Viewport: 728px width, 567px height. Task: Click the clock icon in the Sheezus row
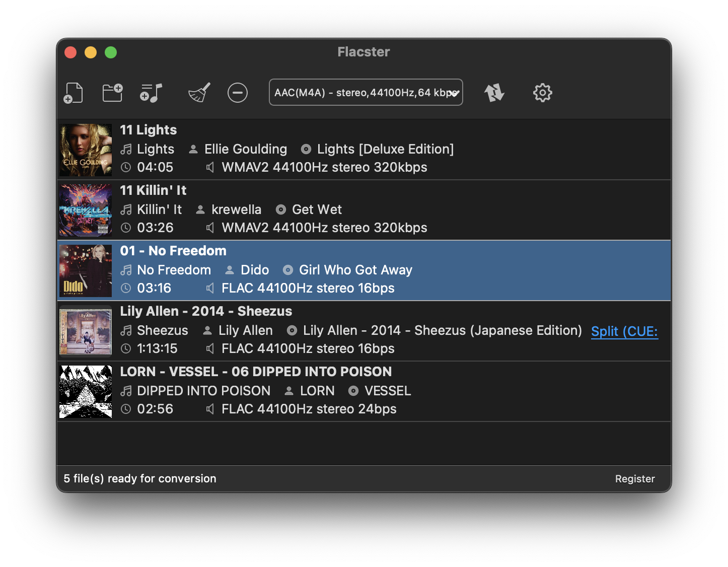[x=126, y=348]
